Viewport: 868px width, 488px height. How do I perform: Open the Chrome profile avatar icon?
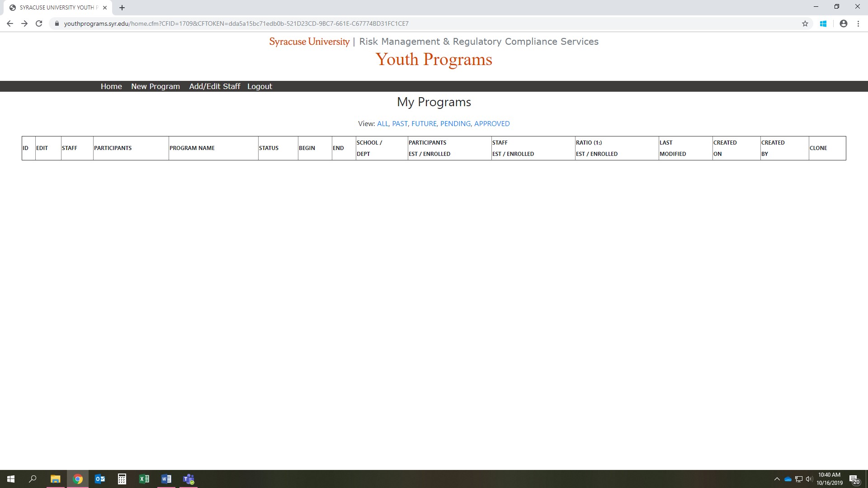[x=843, y=23]
